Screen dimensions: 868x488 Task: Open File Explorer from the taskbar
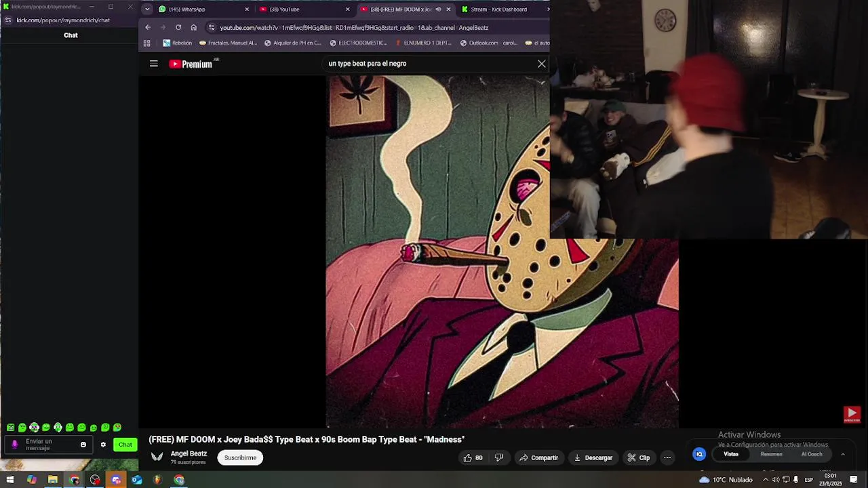52,480
